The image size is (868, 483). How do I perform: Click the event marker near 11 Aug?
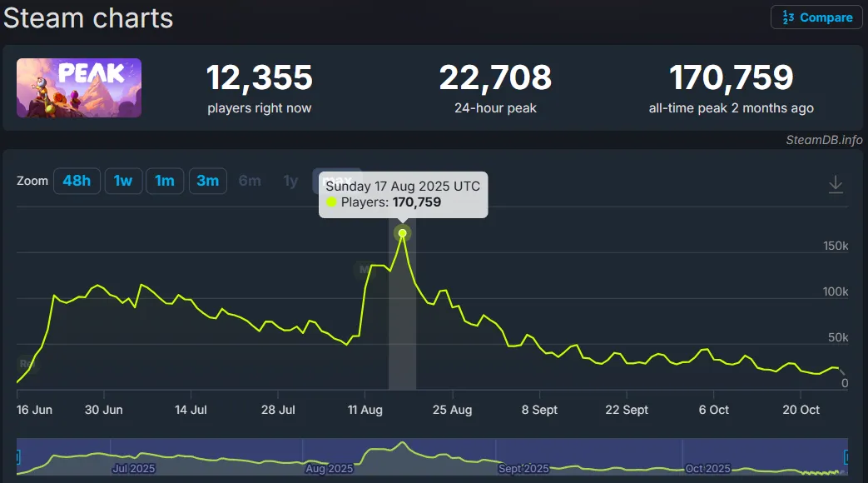tap(363, 270)
